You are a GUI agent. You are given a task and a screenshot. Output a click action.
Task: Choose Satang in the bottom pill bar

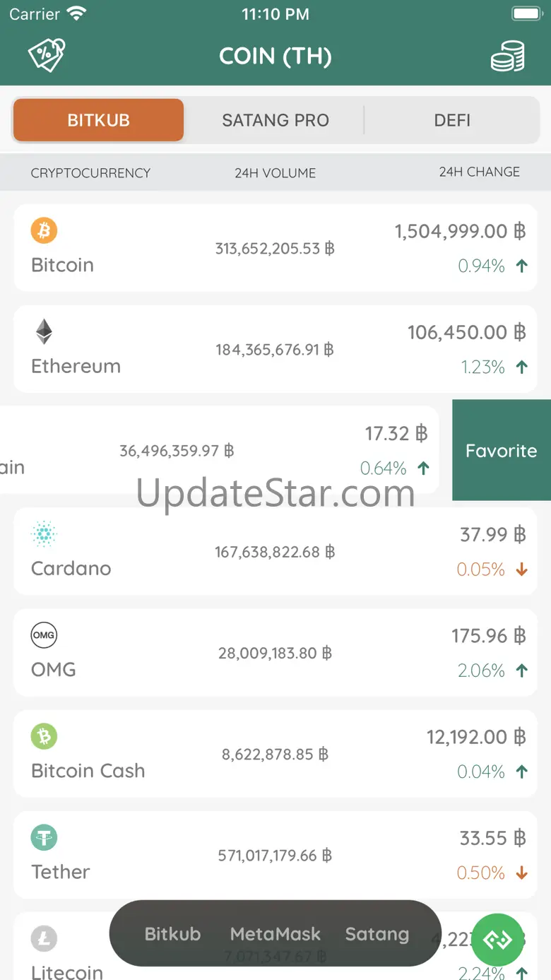pyautogui.click(x=377, y=934)
